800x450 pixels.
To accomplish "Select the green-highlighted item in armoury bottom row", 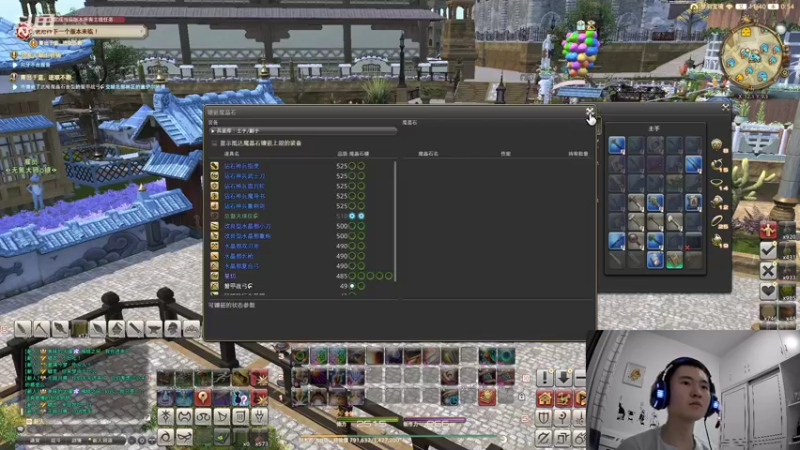I will tap(674, 260).
